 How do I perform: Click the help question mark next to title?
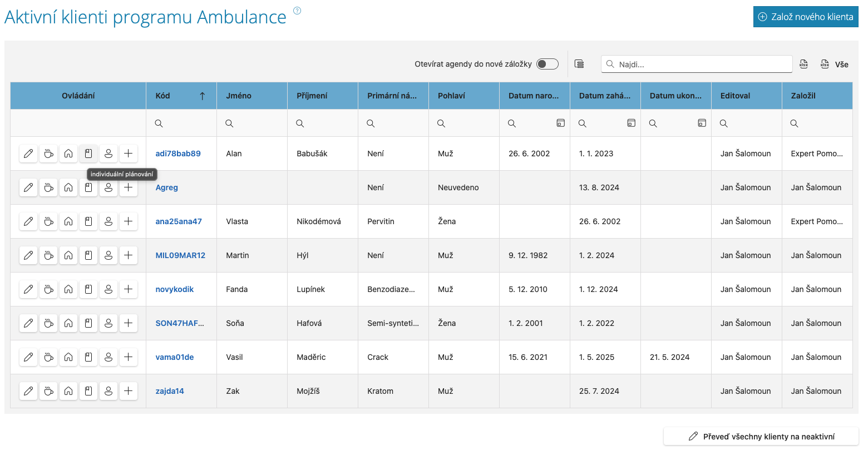pos(297,11)
